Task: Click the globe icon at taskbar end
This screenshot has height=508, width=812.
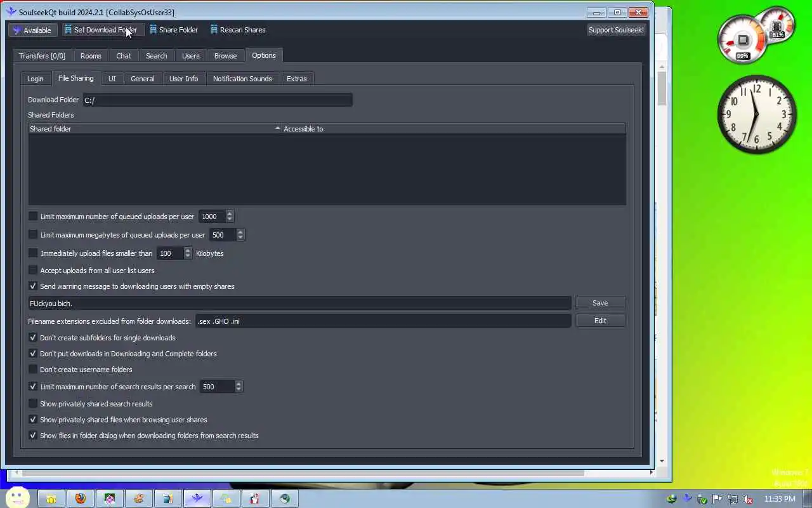Action: [284, 498]
